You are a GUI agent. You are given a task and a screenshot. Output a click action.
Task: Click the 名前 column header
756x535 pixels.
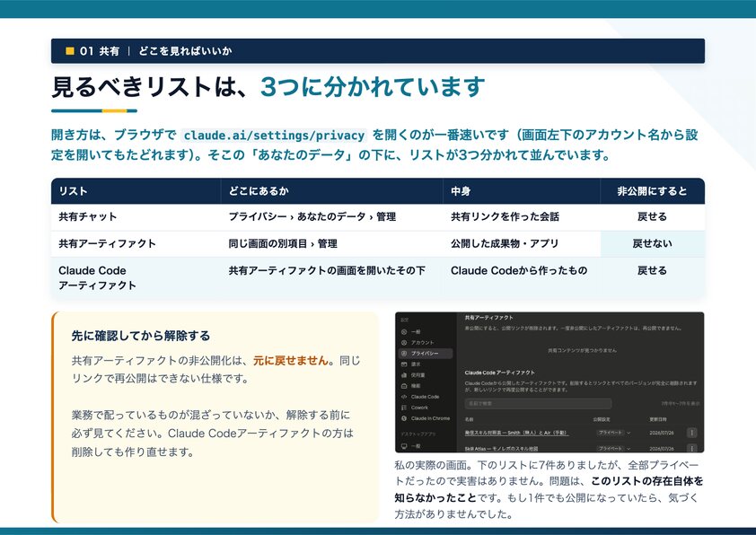(x=469, y=419)
